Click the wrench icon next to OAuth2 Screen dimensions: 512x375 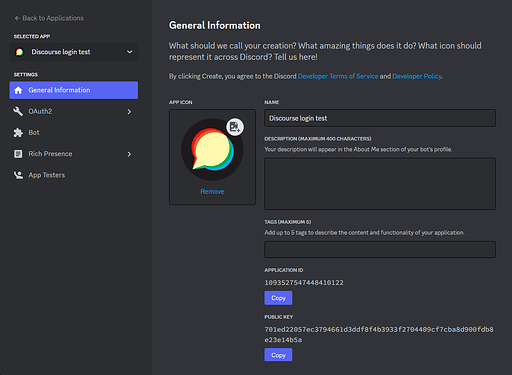[18, 111]
